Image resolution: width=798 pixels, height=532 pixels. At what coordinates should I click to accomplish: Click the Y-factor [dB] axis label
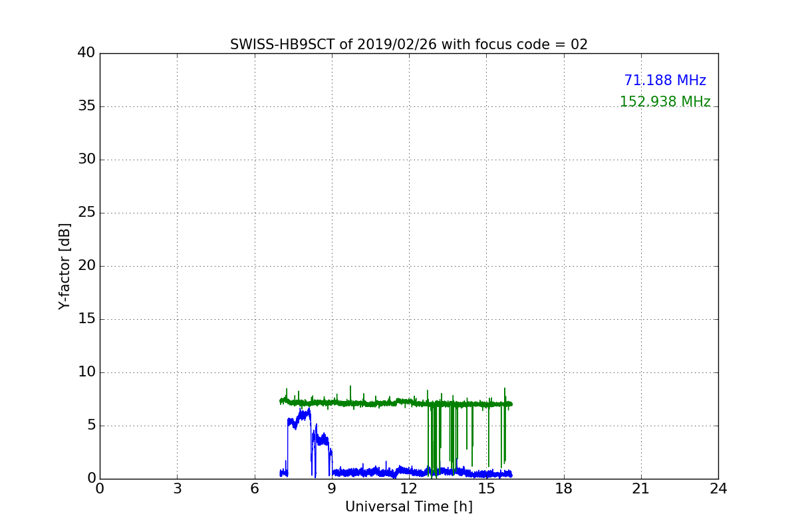click(65, 266)
